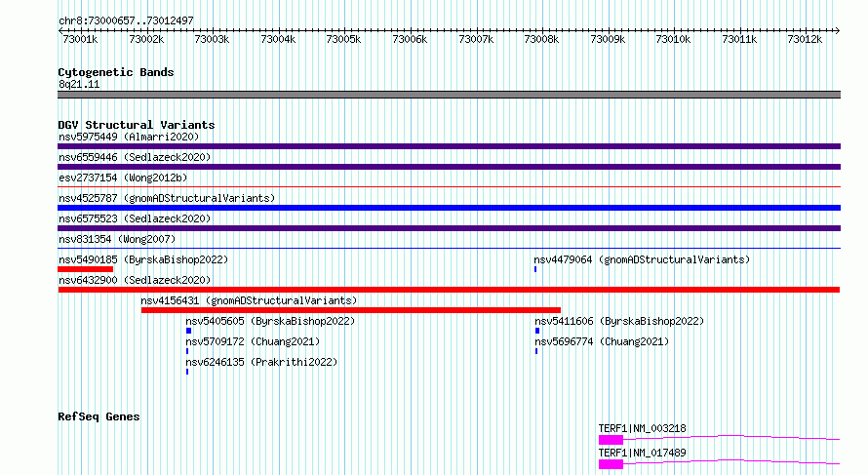Click the 73002k ruler tick label
The image size is (868, 475).
[x=146, y=40]
